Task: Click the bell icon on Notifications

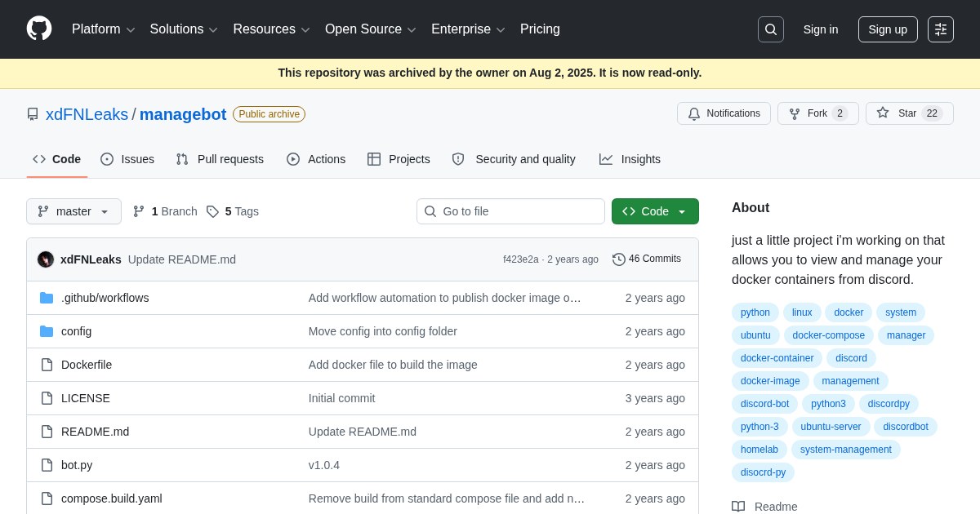Action: click(694, 113)
